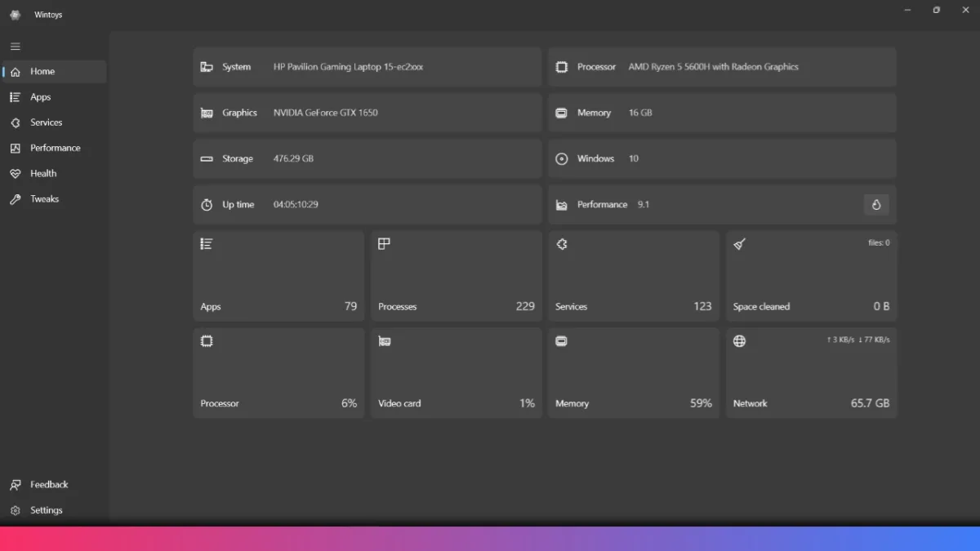Click the Services gear icon on the Services tile

[561, 243]
